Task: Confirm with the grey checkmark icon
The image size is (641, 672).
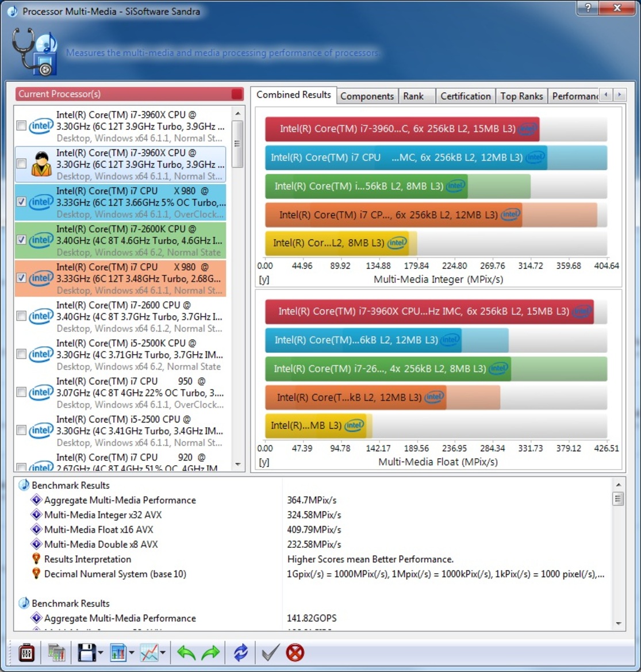Action: click(271, 652)
